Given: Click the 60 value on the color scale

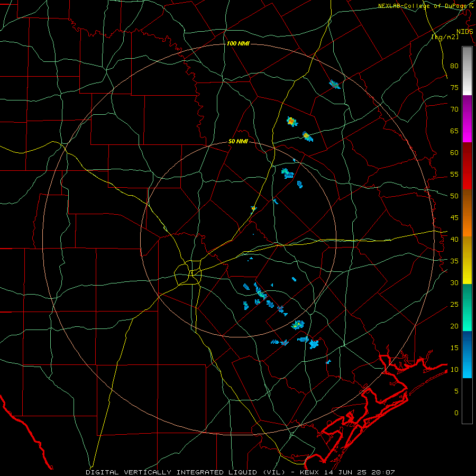Looking at the screenshot, I should pos(454,153).
